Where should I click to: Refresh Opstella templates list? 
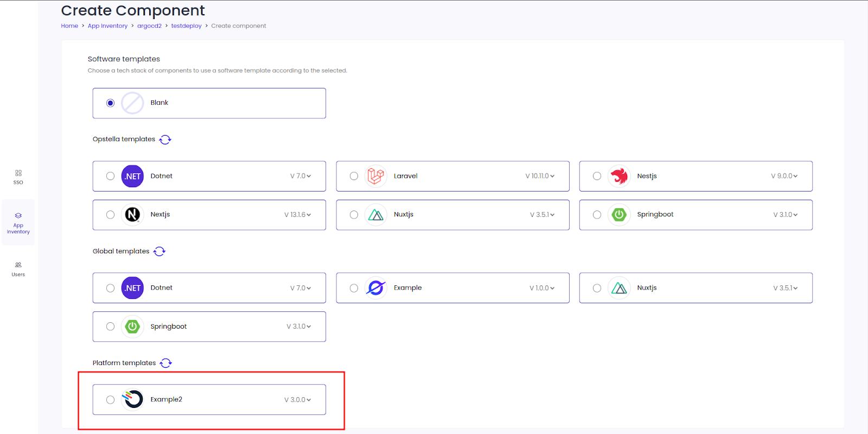click(165, 139)
